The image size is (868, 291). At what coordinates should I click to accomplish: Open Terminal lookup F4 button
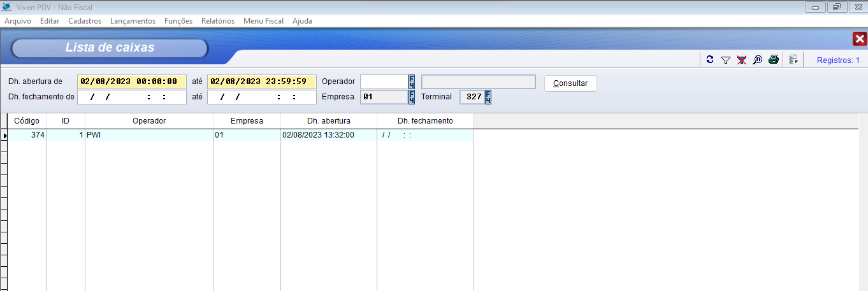coord(488,97)
